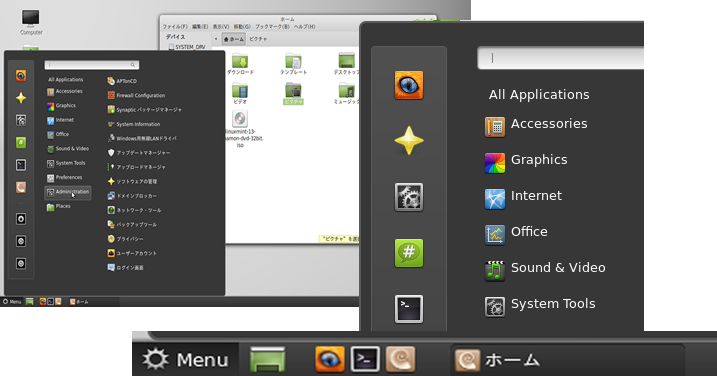717x376 pixels.
Task: Select the ミュージック folder
Action: point(346,94)
